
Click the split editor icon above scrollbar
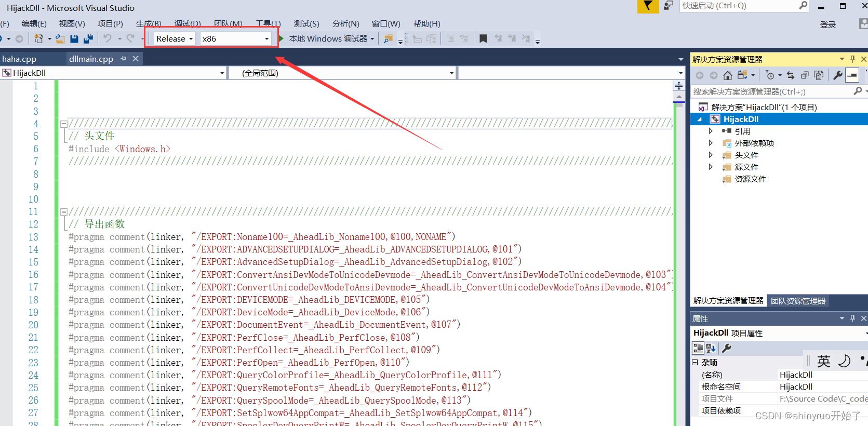(679, 86)
